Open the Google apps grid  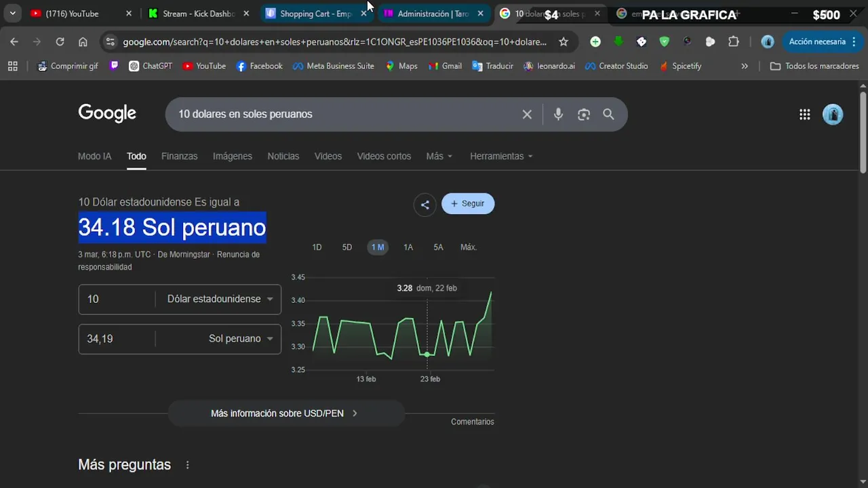pyautogui.click(x=805, y=115)
